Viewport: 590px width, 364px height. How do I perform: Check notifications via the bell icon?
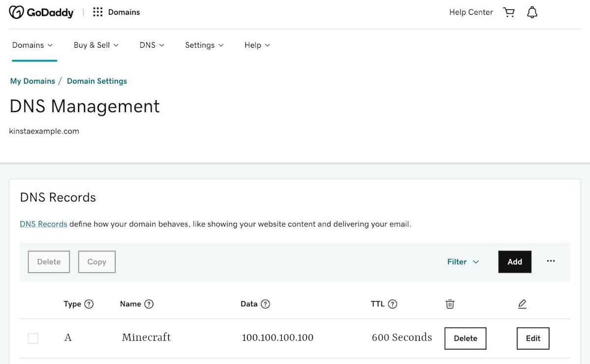coord(532,12)
